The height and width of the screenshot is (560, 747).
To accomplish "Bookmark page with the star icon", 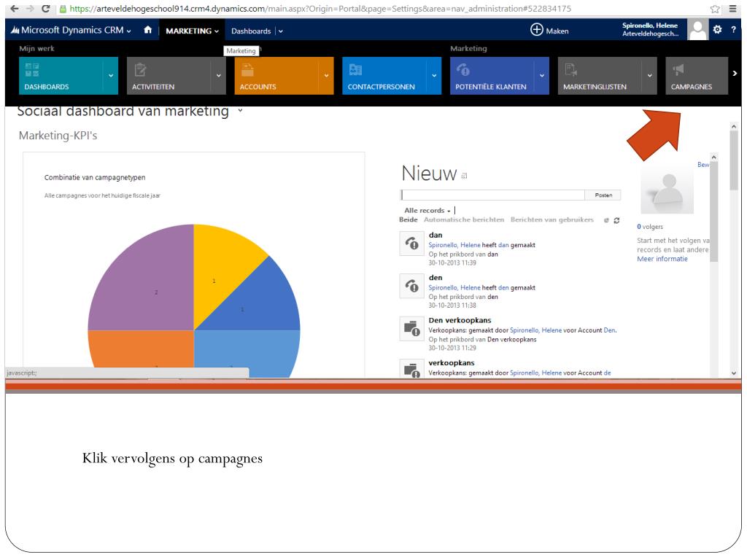I will 715,9.
